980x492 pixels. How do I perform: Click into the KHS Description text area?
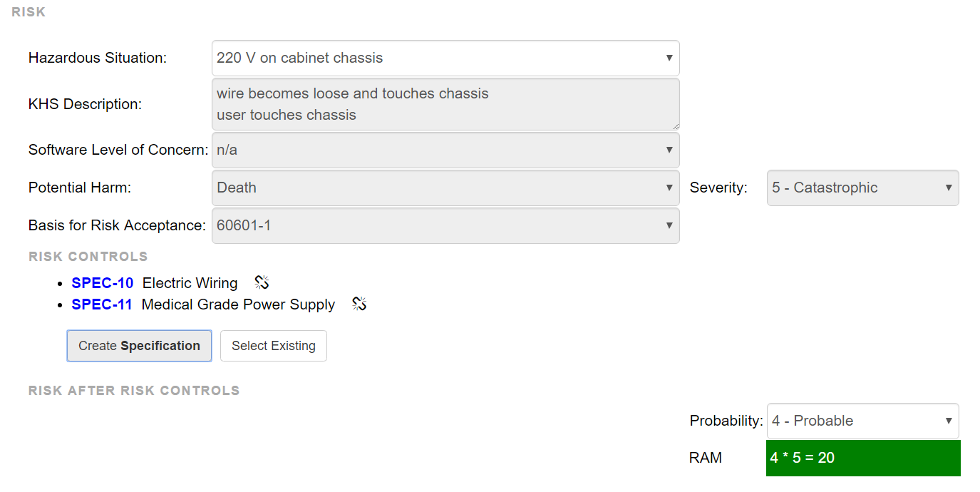(445, 104)
